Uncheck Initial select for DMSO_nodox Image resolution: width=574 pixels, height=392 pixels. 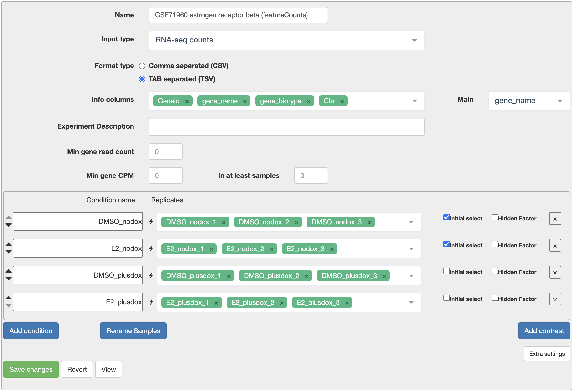(446, 217)
